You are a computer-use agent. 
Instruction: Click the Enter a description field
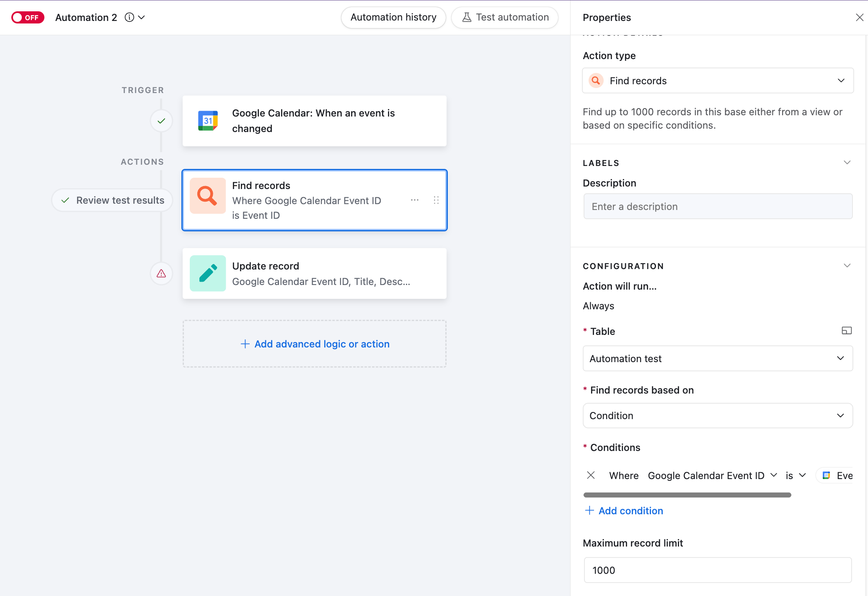[718, 206]
